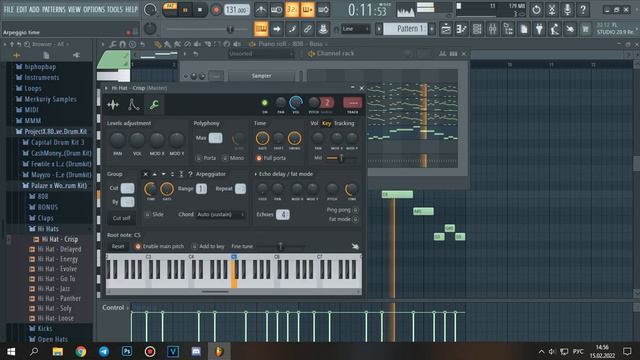Expand Echo delay / fat mode arrow
Screen dimensions: 640x360
coord(256,174)
